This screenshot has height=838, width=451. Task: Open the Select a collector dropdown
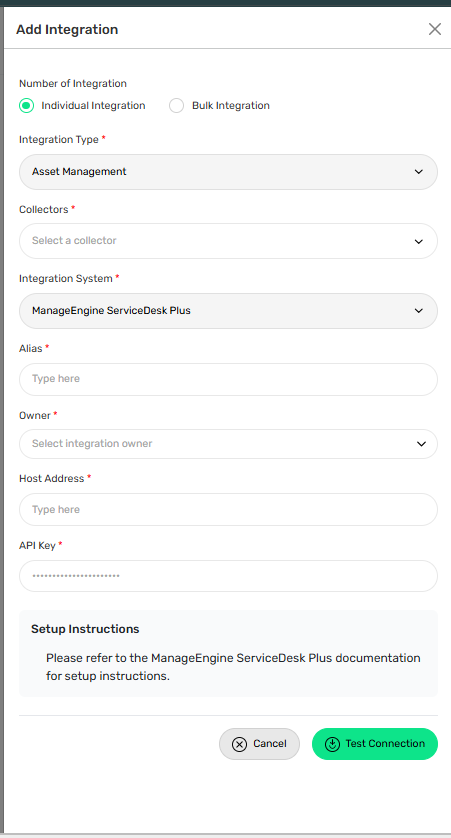(x=228, y=241)
